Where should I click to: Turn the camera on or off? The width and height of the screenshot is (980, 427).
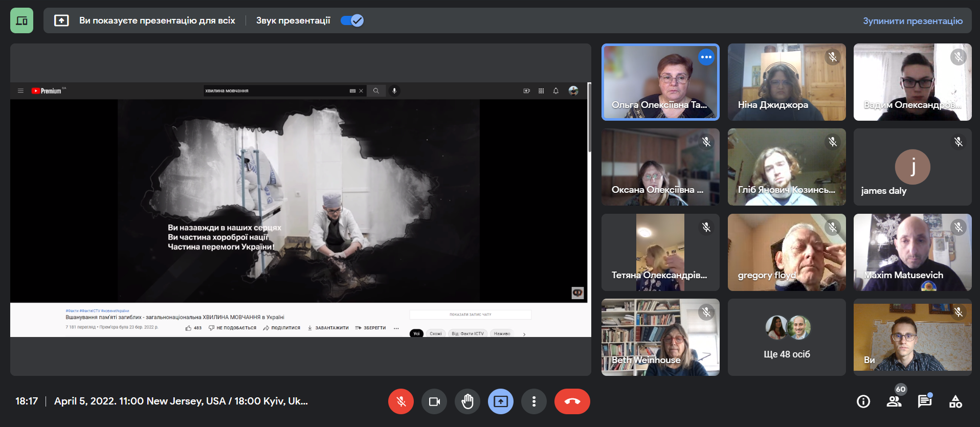434,401
